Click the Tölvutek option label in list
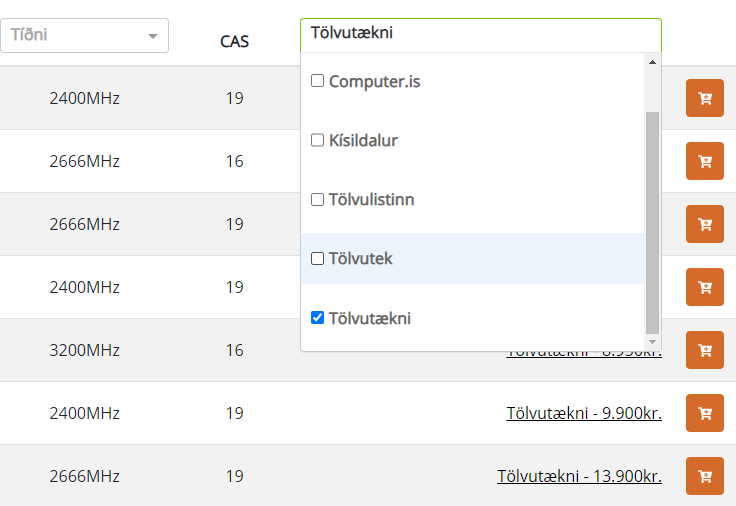Screen dimensions: 736x506 click(361, 259)
